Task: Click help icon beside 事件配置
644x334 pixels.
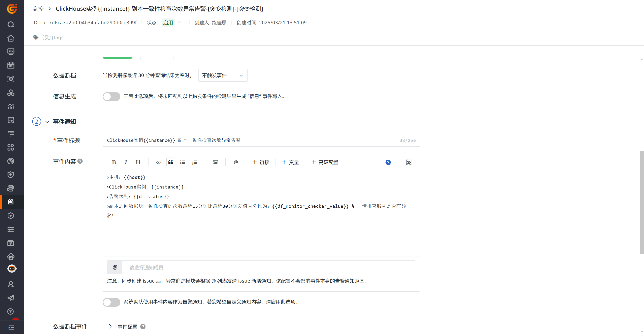Action: [x=143, y=326]
